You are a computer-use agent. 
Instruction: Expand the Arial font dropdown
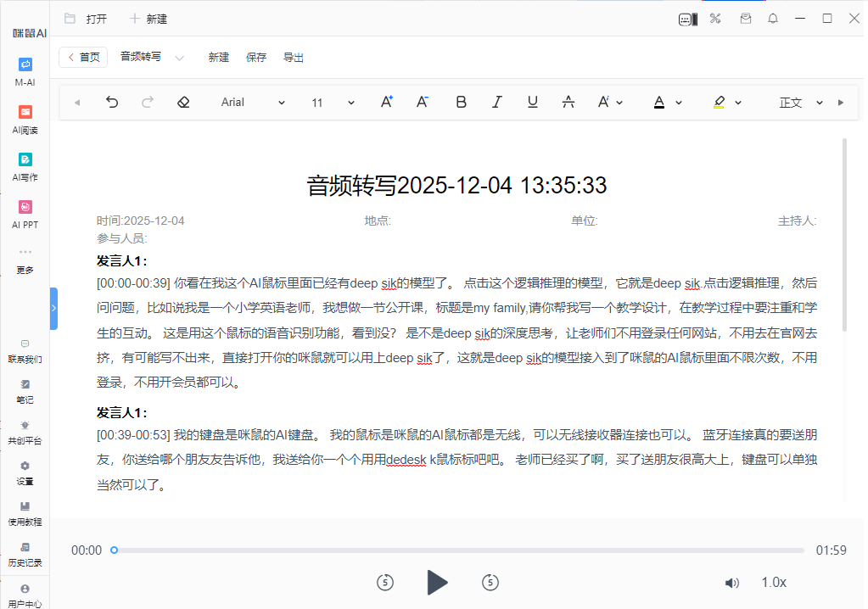point(253,103)
